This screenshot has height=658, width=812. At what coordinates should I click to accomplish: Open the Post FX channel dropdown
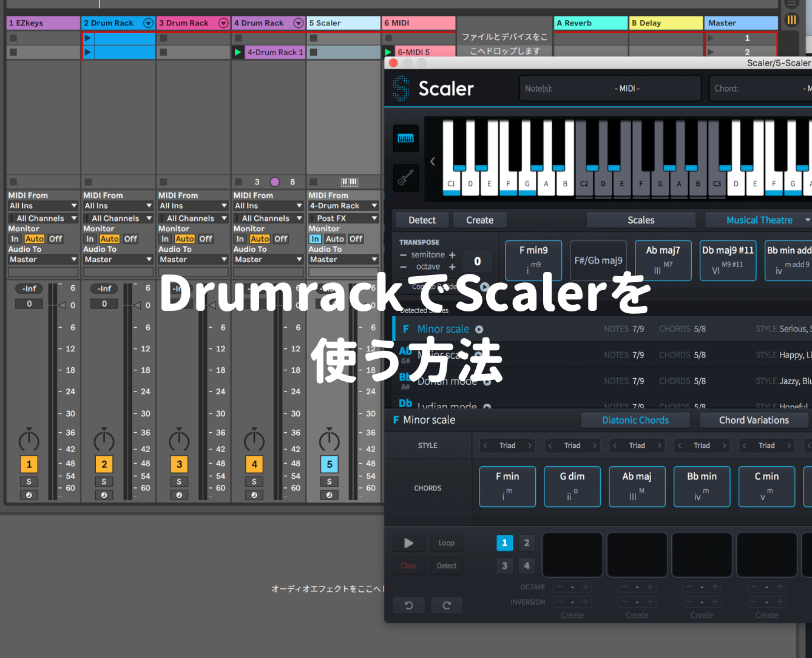click(x=343, y=219)
